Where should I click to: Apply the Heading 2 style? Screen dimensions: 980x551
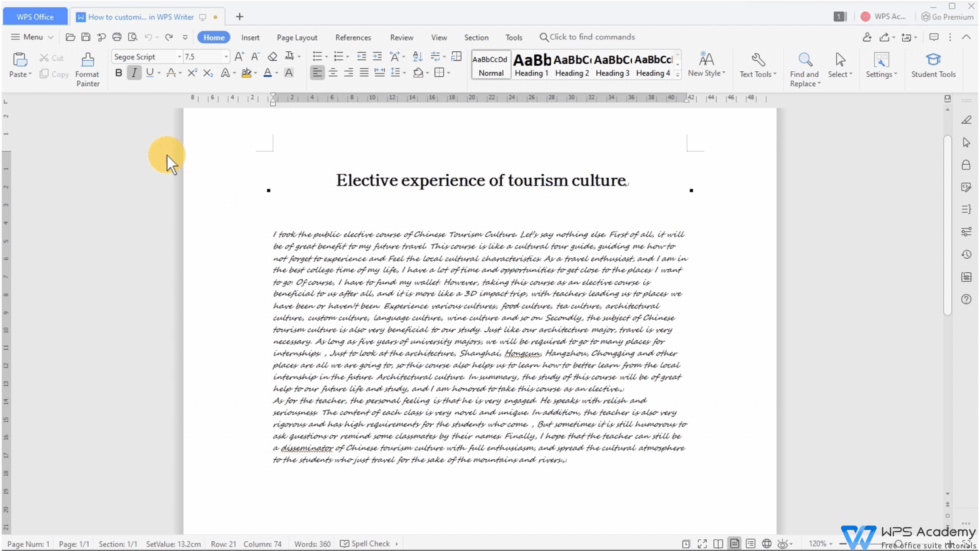[x=572, y=64]
